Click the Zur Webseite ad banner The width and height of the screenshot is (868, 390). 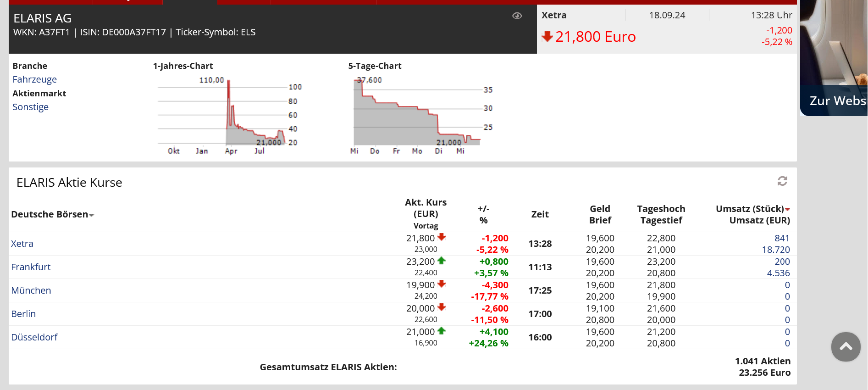[x=835, y=100]
